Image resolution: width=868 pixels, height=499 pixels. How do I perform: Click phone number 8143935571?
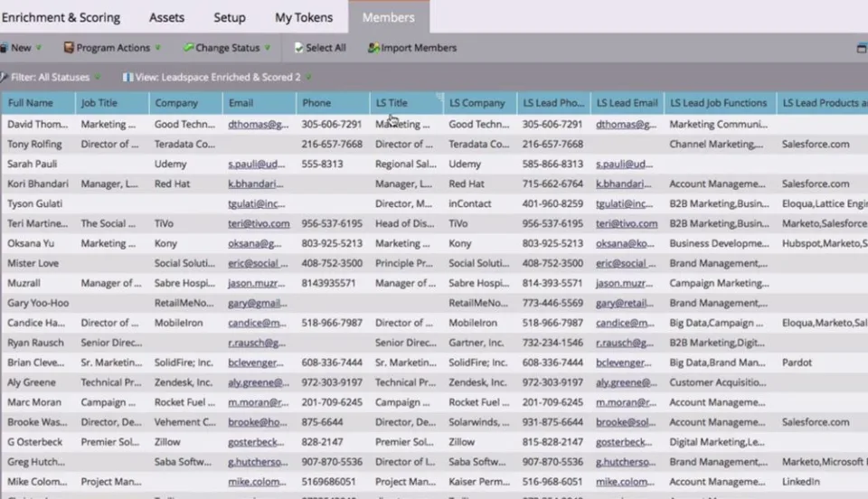coord(328,283)
